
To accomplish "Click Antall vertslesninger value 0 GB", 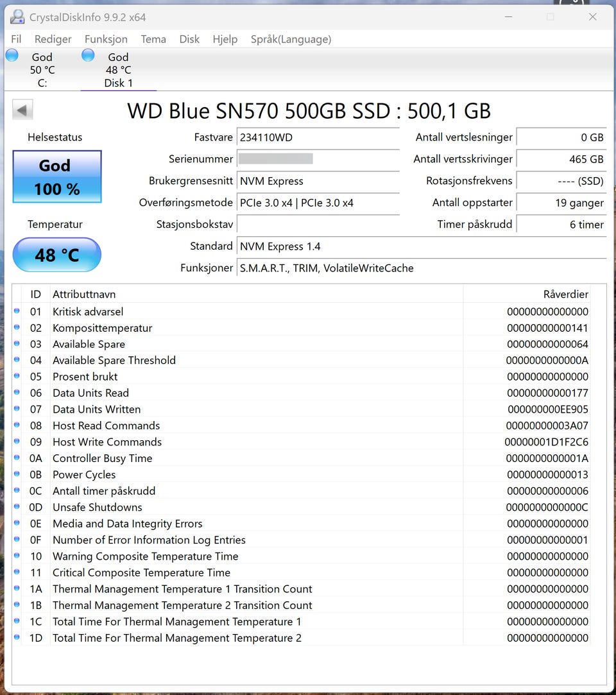I will (561, 137).
